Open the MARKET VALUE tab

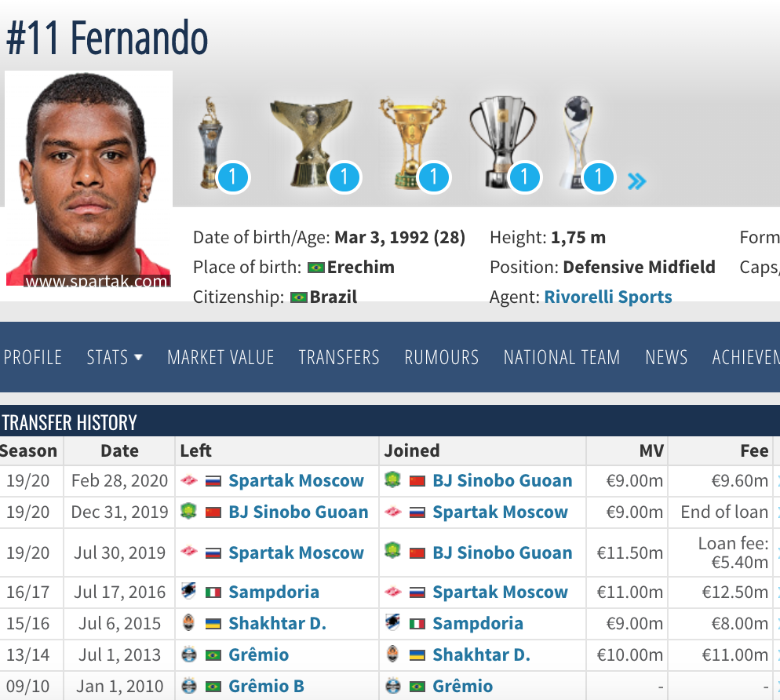pyautogui.click(x=221, y=357)
